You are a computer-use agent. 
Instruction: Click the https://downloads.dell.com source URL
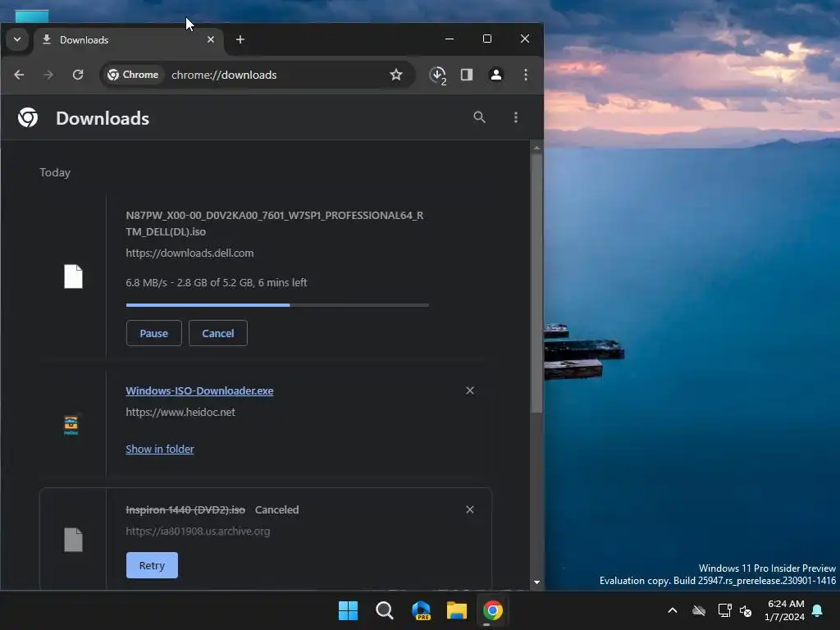pyautogui.click(x=189, y=253)
